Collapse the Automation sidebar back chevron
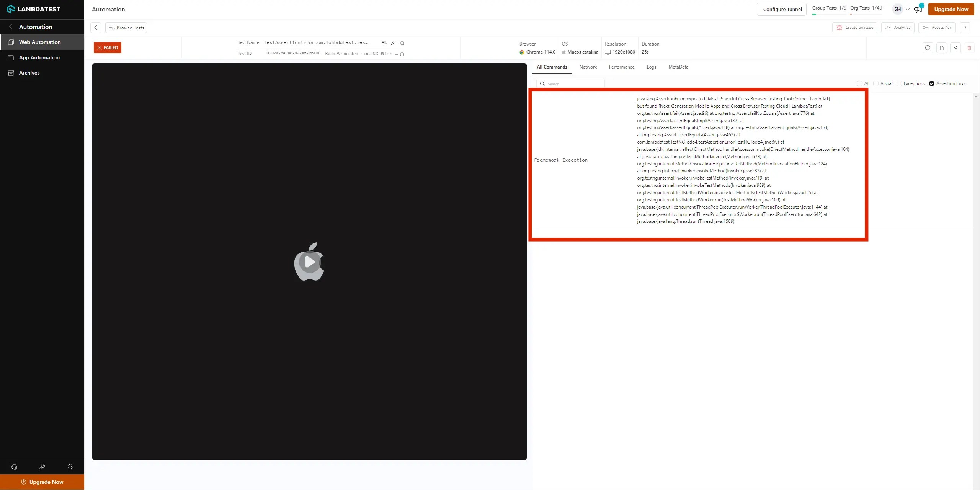980x490 pixels. pos(11,27)
